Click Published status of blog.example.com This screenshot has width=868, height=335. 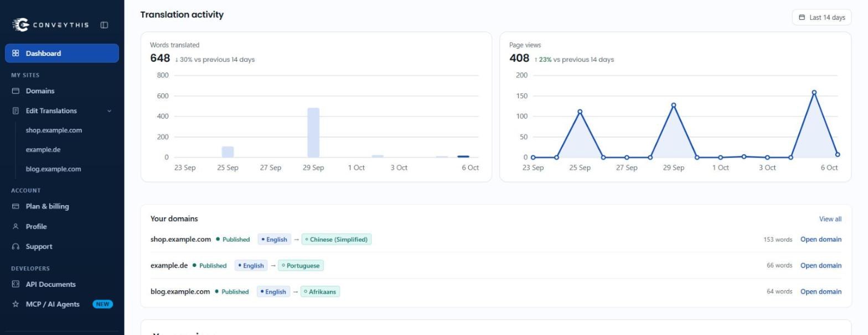tap(231, 291)
